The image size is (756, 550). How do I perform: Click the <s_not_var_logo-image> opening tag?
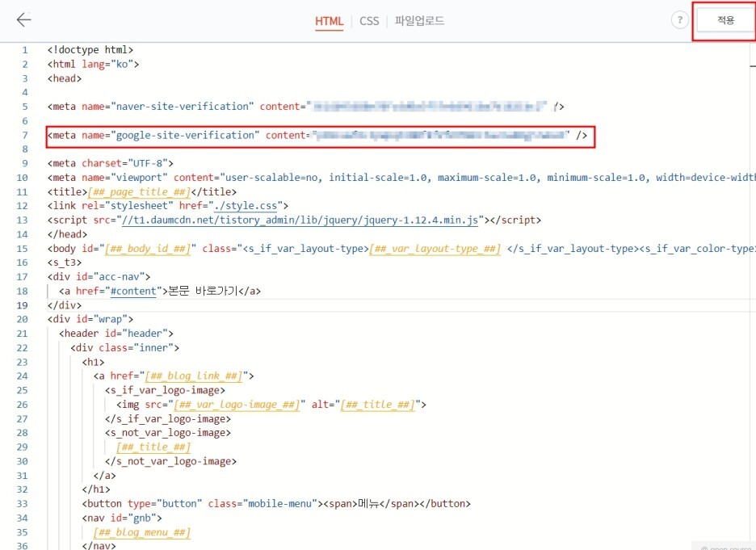coord(168,433)
